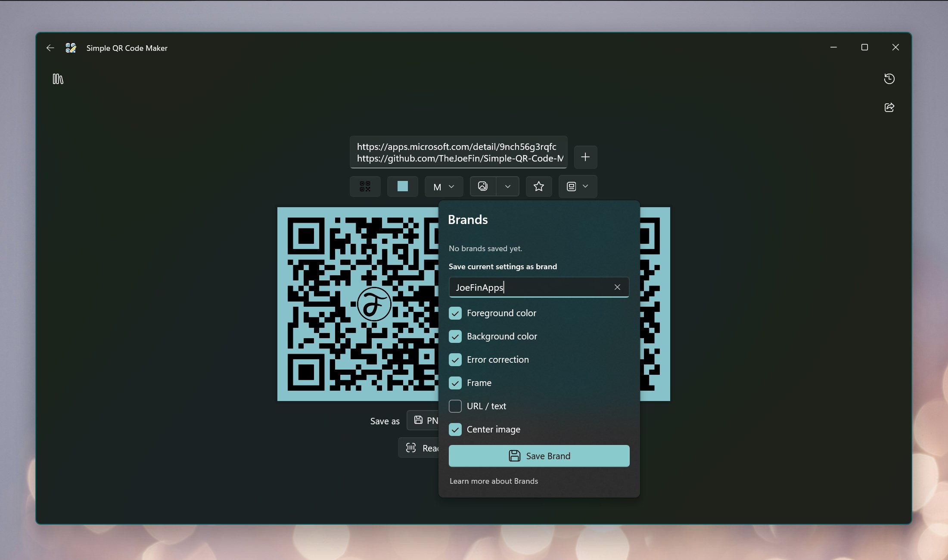Uncheck Background color checkbox
This screenshot has height=560, width=948.
click(455, 336)
